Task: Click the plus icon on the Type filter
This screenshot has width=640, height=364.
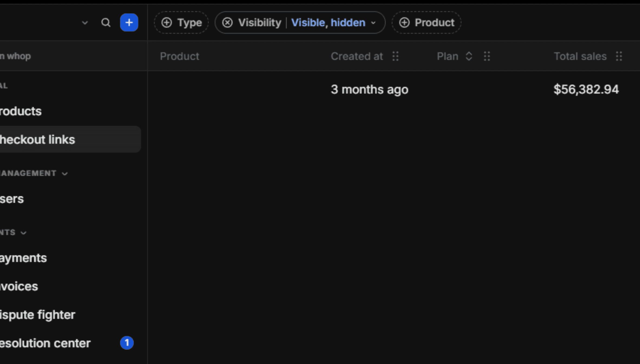Action: tap(167, 22)
